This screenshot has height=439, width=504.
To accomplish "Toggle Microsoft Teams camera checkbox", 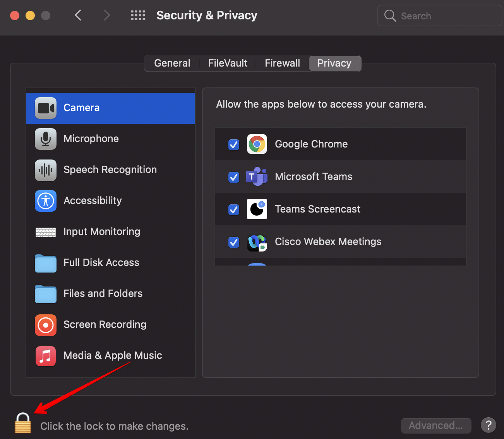I will [234, 177].
